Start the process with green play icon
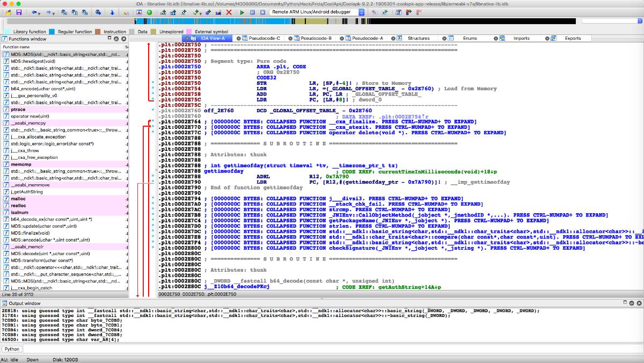Screen dimensions: 644x363 point(242,12)
